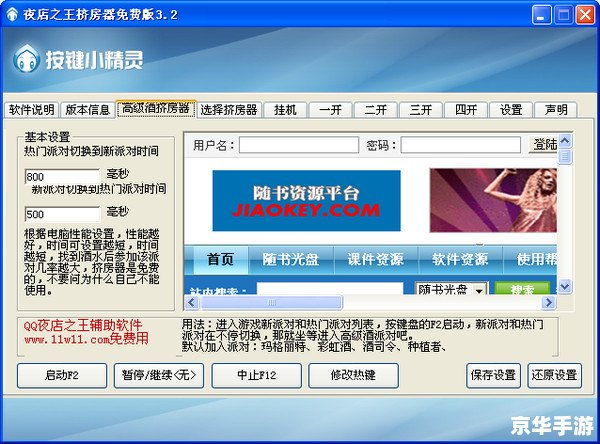600x444 pixels.
Task: Click the 启动F2 button
Action: click(x=62, y=375)
